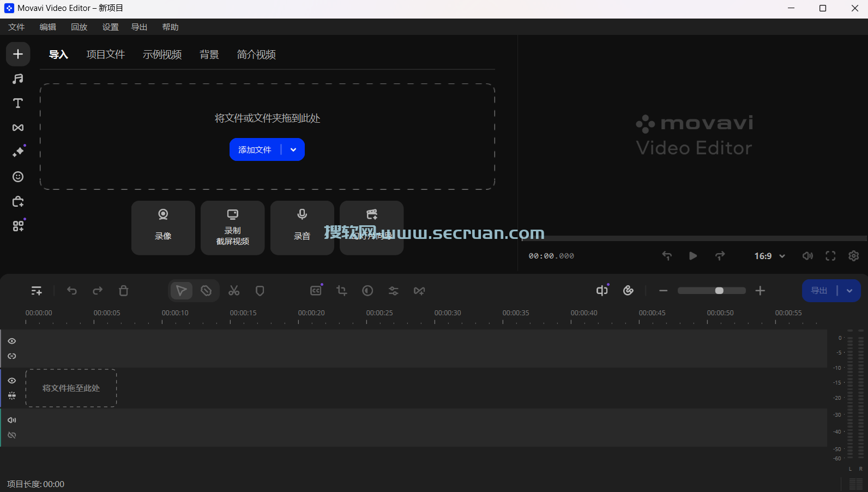This screenshot has width=868, height=492.
Task: Zoom in timeline with plus icon
Action: tap(760, 291)
